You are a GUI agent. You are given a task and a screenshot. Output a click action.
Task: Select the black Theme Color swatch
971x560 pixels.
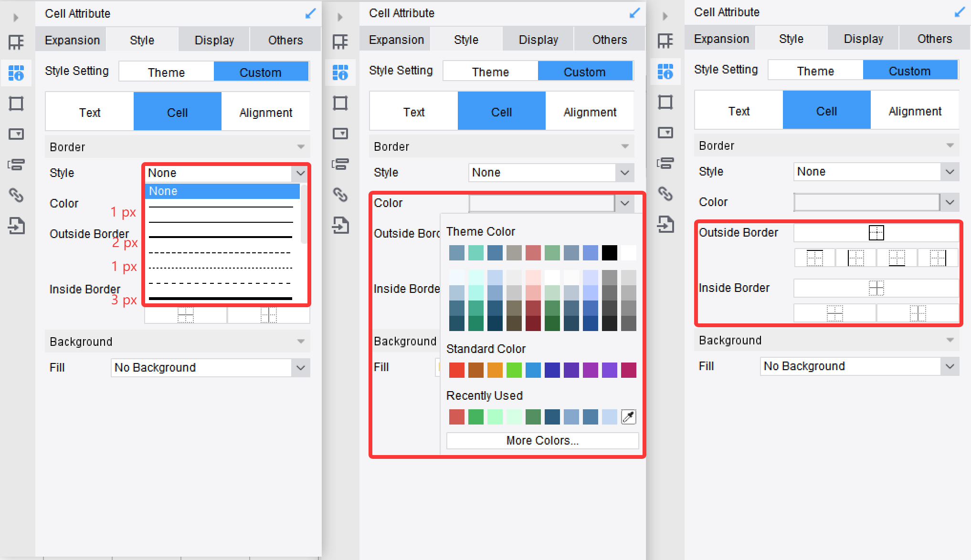pyautogui.click(x=610, y=253)
